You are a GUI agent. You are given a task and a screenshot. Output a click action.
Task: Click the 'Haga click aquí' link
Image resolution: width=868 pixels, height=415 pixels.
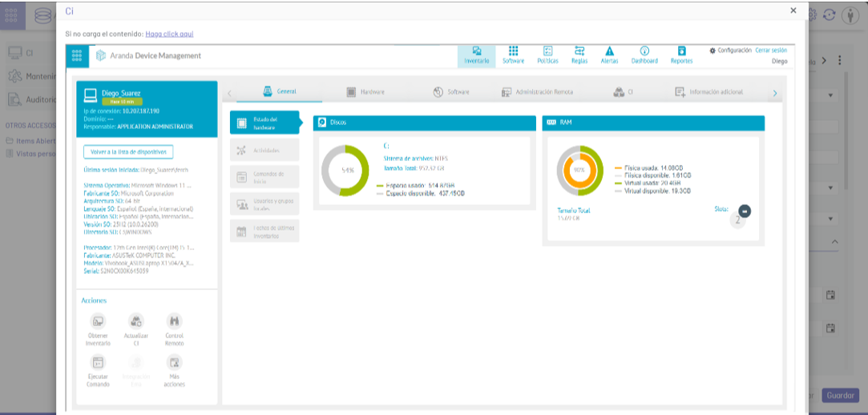click(x=169, y=34)
